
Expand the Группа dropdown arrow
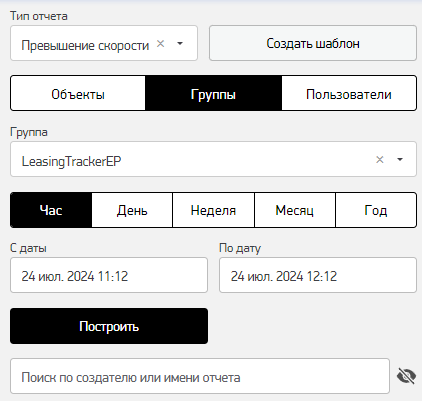400,160
